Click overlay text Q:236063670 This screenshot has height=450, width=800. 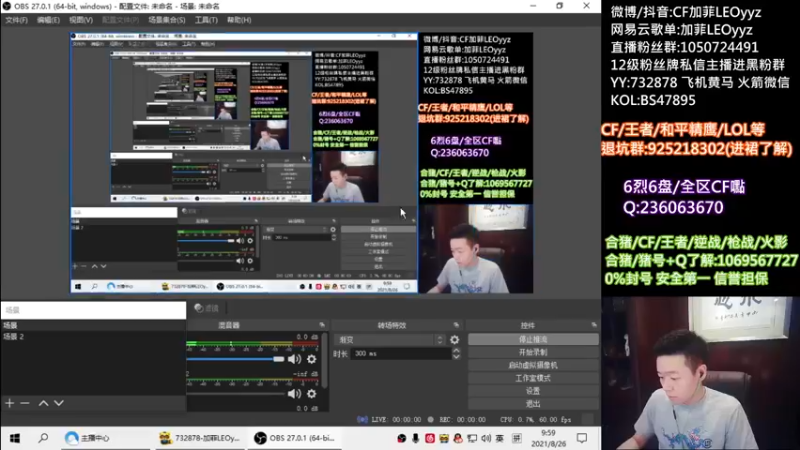(x=673, y=208)
